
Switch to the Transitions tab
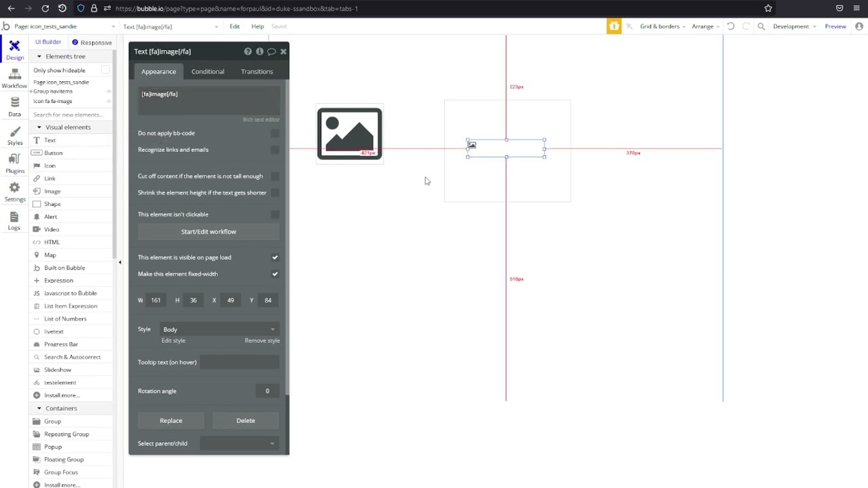click(x=257, y=71)
